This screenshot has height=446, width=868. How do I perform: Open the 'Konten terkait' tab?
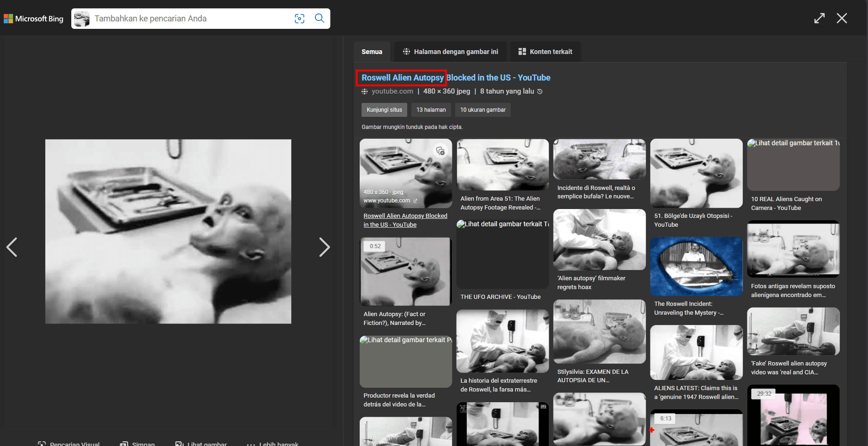[x=545, y=52]
